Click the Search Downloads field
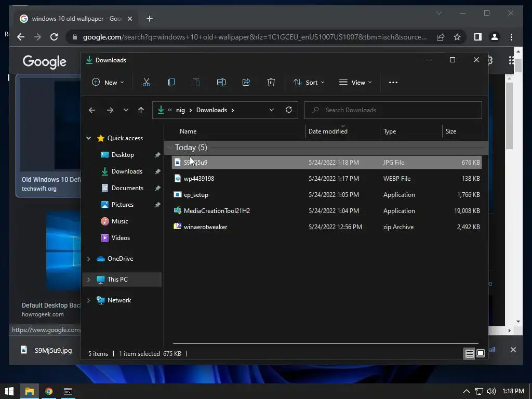Viewport: 532px width, 399px height. click(393, 110)
